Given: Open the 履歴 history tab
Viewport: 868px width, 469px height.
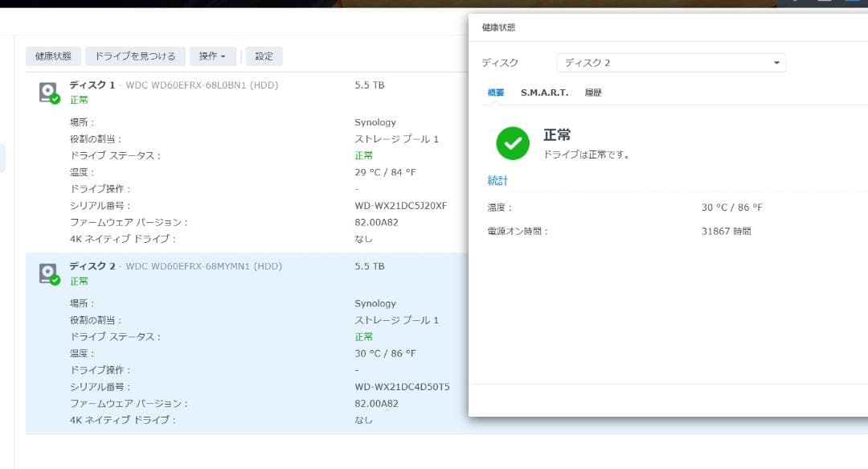Looking at the screenshot, I should [x=593, y=93].
